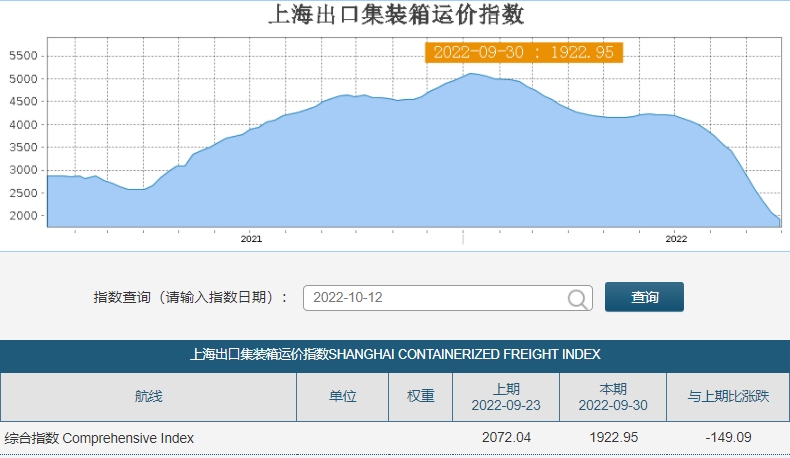
Task: Click the 5000 label on the y-axis
Action: (23, 79)
